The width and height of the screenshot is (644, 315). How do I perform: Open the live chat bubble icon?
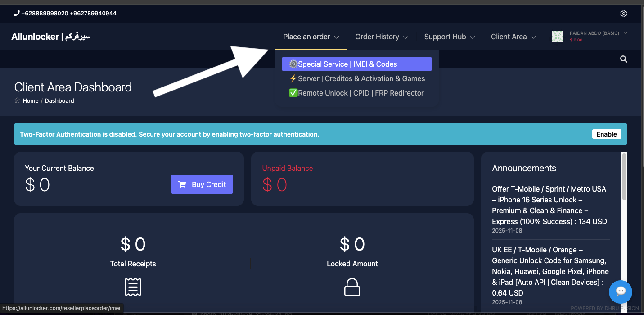coord(620,292)
